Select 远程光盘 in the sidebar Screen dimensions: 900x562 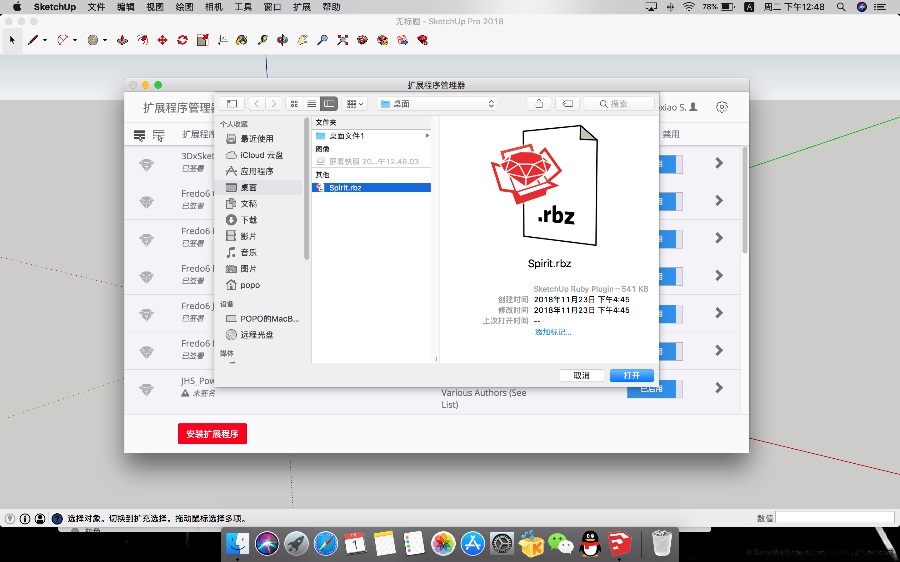(257, 335)
